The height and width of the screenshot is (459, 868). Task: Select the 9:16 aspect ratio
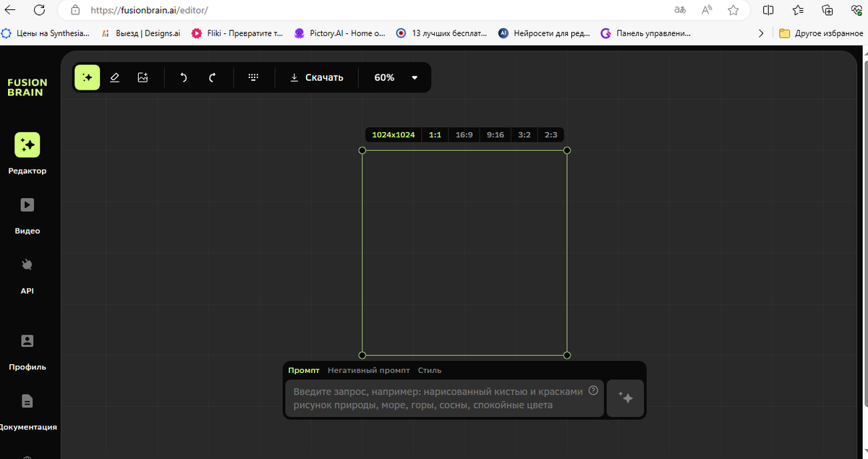(495, 135)
